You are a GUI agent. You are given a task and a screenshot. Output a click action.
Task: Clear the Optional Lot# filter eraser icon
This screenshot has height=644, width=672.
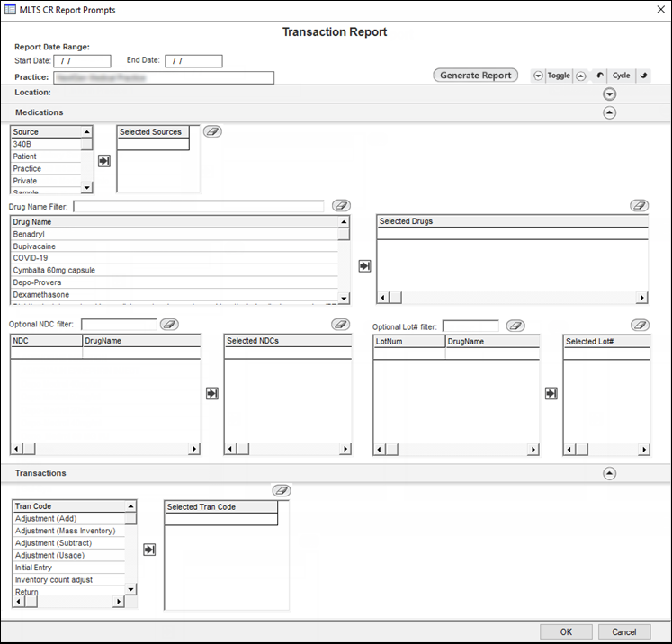515,326
